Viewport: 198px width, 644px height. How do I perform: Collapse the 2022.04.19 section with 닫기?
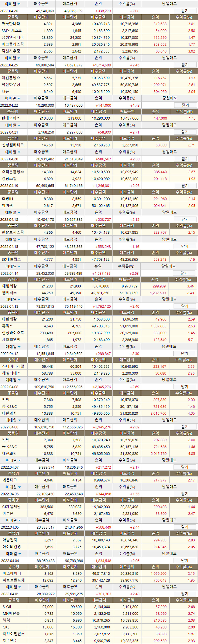tap(185, 186)
